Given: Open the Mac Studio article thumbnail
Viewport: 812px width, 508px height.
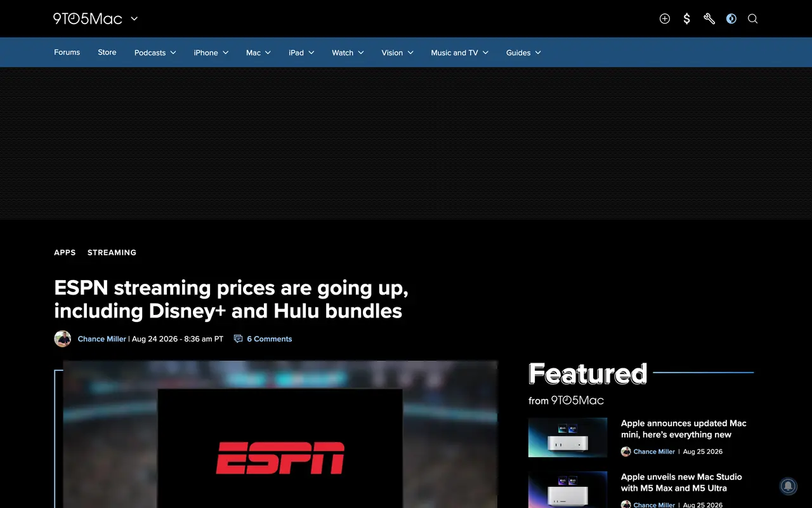Looking at the screenshot, I should pos(568,490).
